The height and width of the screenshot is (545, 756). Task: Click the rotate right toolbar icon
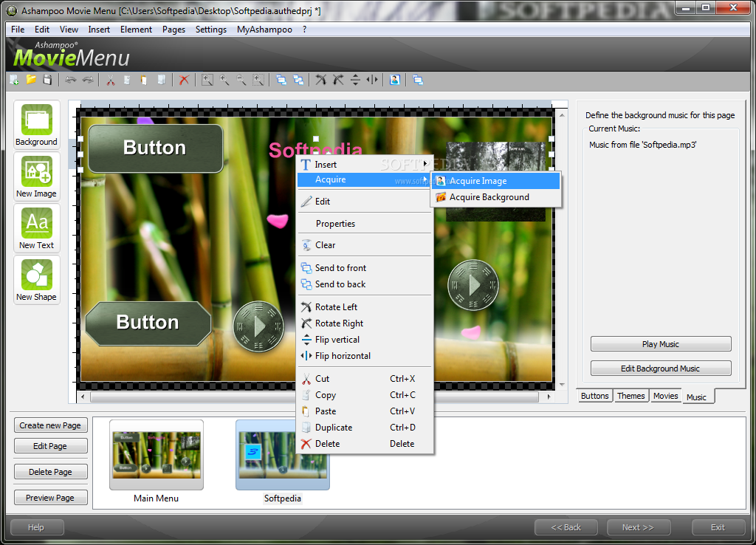coord(338,80)
